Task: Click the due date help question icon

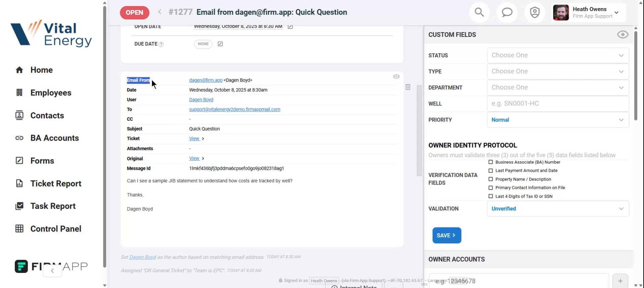Action: click(161, 44)
